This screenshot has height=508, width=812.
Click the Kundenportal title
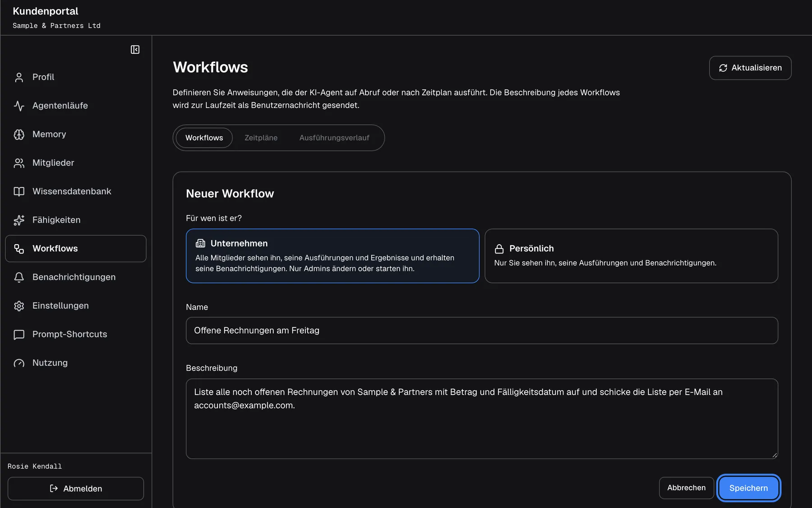46,11
